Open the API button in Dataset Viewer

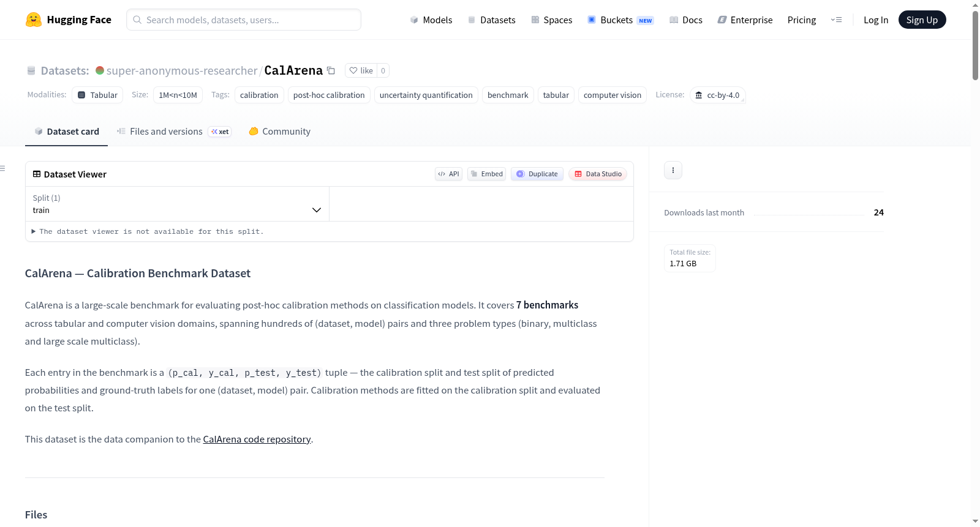(x=448, y=174)
